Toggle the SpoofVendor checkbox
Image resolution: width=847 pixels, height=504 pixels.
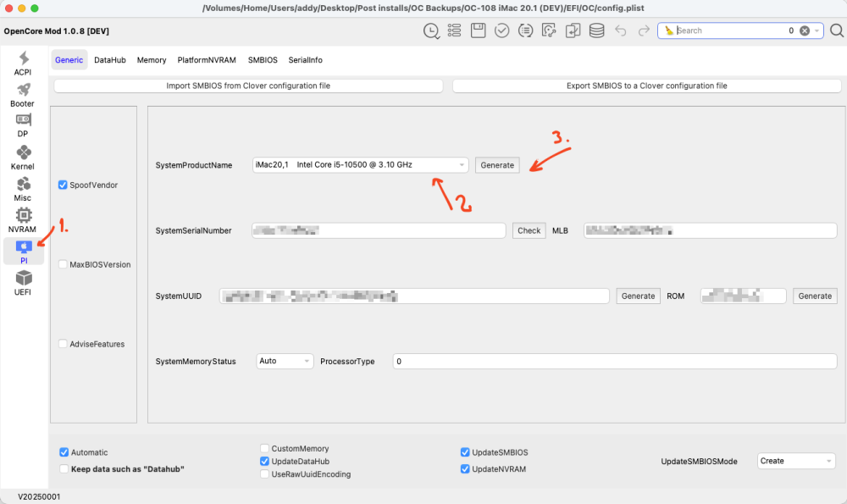[63, 185]
